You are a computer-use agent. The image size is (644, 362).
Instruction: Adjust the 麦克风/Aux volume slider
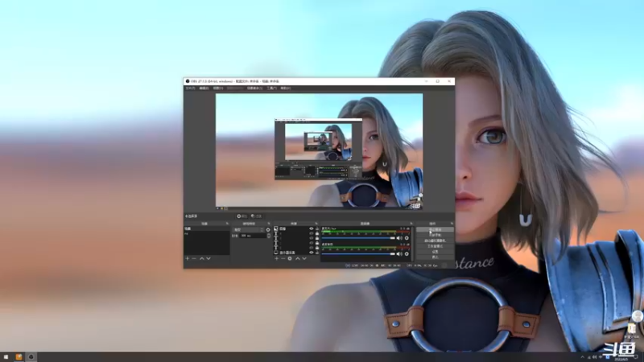click(x=358, y=238)
